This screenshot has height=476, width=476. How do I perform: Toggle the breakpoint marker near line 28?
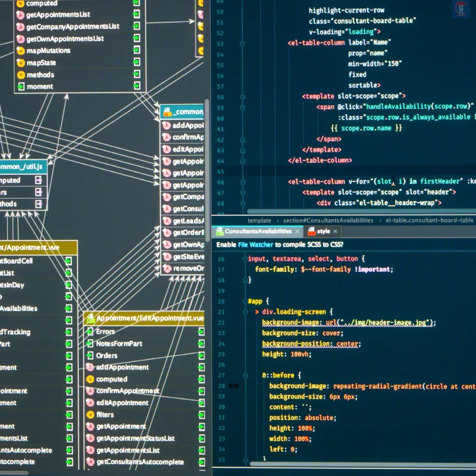[234, 385]
